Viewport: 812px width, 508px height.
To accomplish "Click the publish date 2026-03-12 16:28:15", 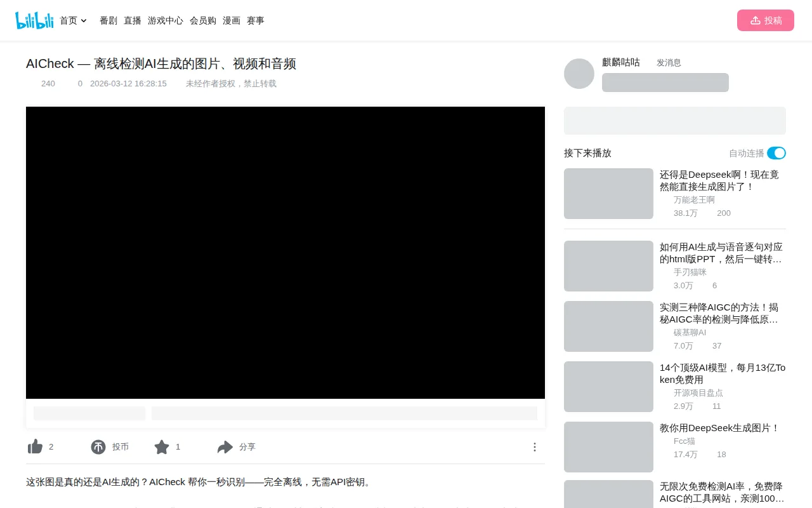I will click(128, 83).
